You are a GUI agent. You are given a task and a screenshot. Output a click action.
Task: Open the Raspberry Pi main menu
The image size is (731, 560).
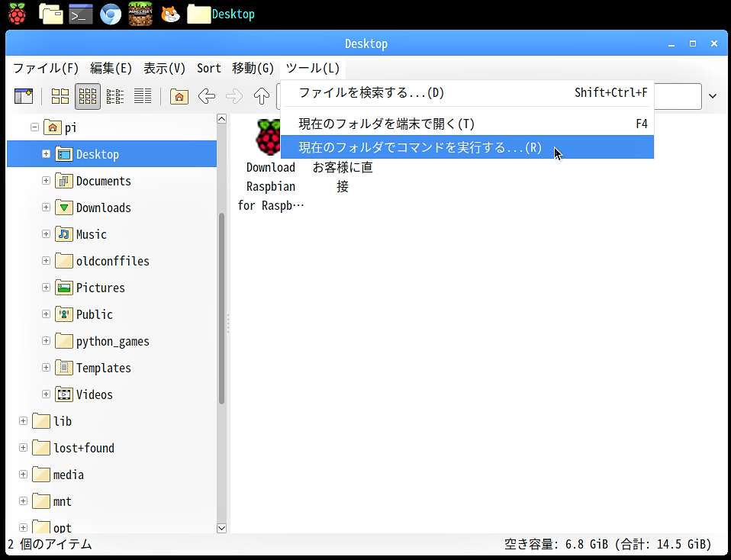tap(18, 14)
